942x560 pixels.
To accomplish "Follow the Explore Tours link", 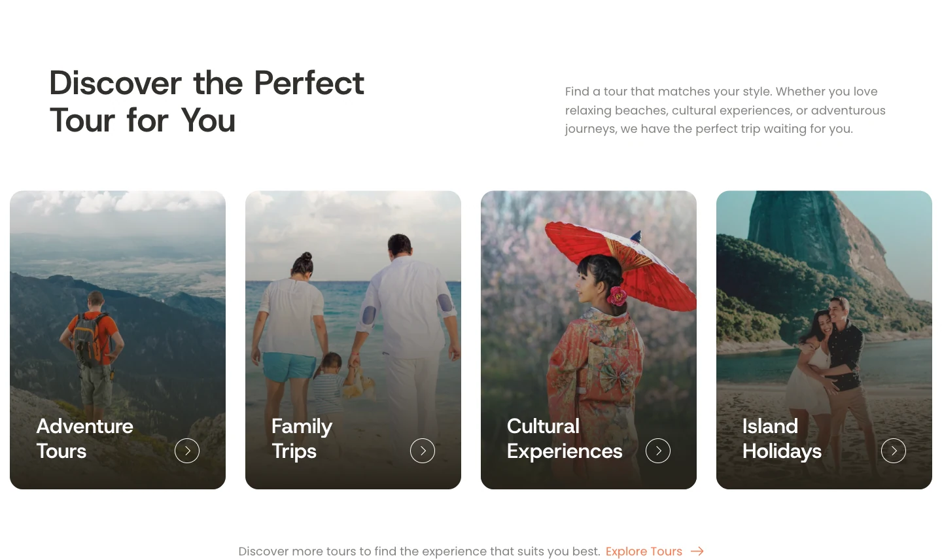I will 644,551.
